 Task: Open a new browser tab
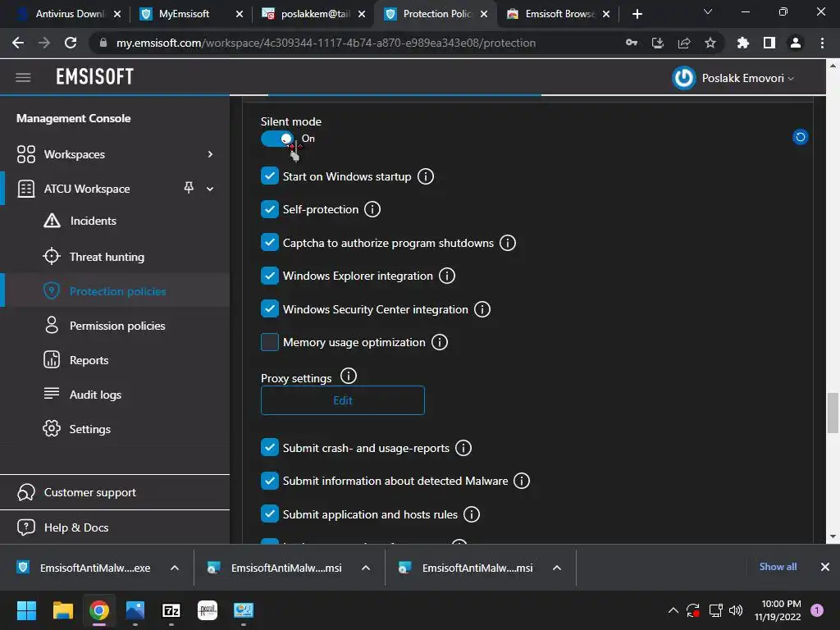click(x=637, y=14)
